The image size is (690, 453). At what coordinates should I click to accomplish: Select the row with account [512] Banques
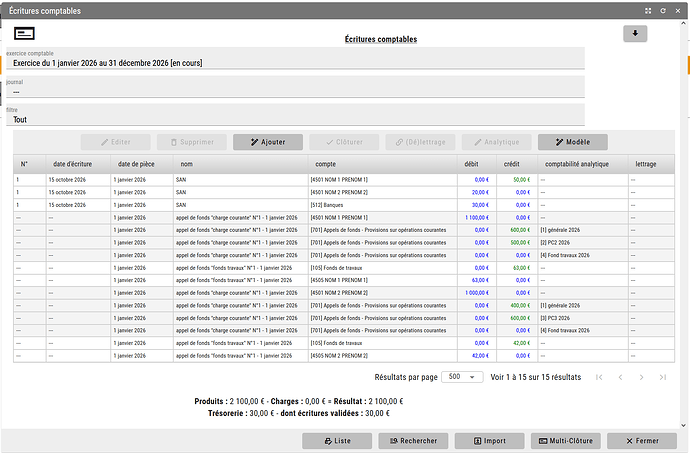coord(344,205)
